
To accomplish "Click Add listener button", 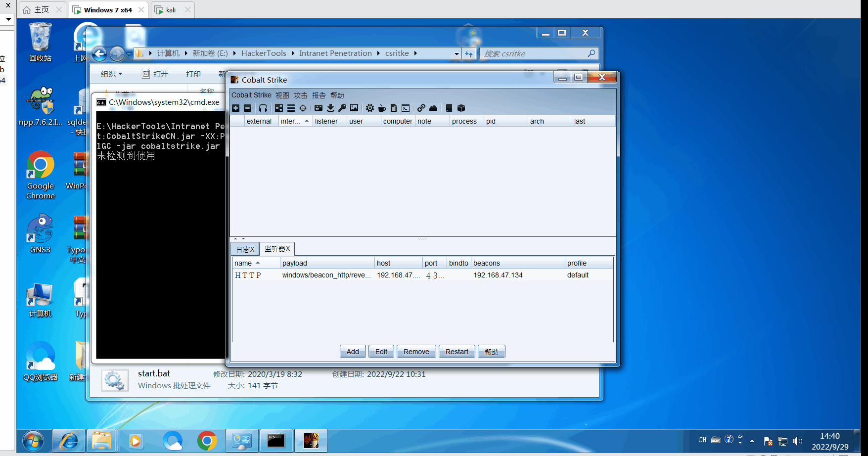I will (x=353, y=352).
